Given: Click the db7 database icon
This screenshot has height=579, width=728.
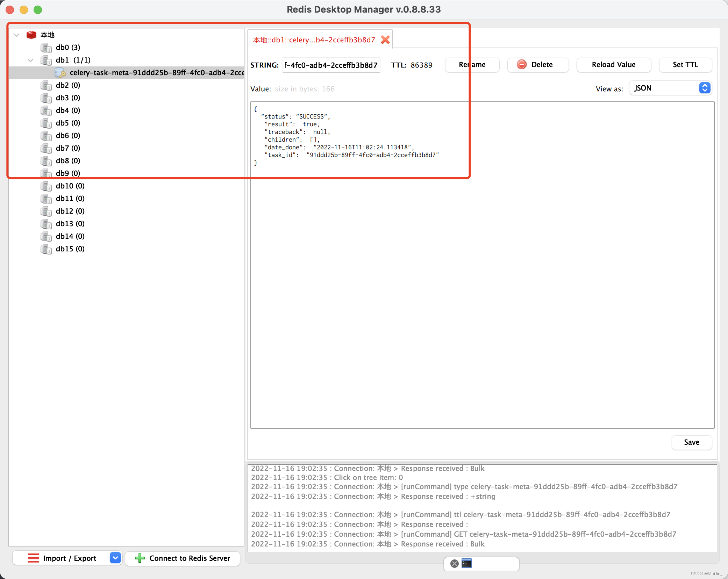Looking at the screenshot, I should (x=46, y=148).
